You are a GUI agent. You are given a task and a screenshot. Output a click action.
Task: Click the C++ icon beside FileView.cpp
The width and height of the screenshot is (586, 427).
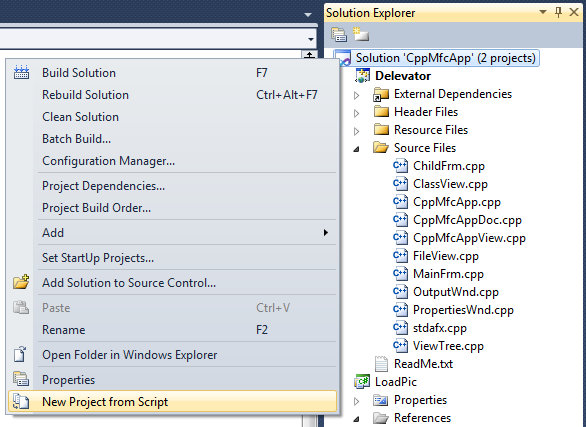400,256
